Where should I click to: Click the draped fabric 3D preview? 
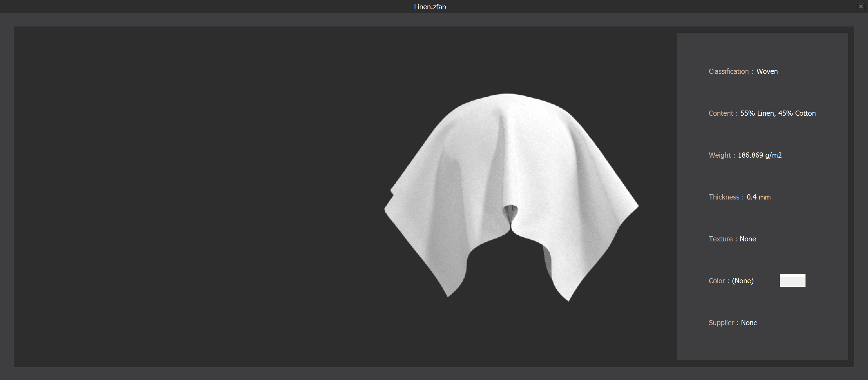click(511, 197)
